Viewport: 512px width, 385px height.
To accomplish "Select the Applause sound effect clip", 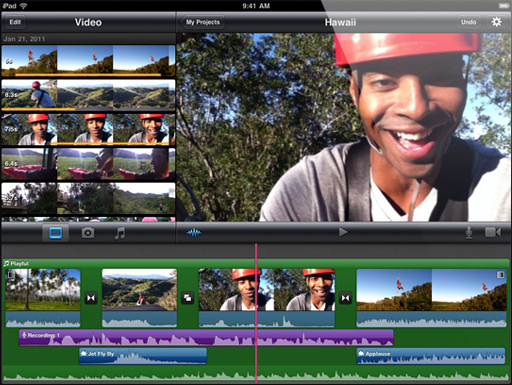I will coord(431,356).
